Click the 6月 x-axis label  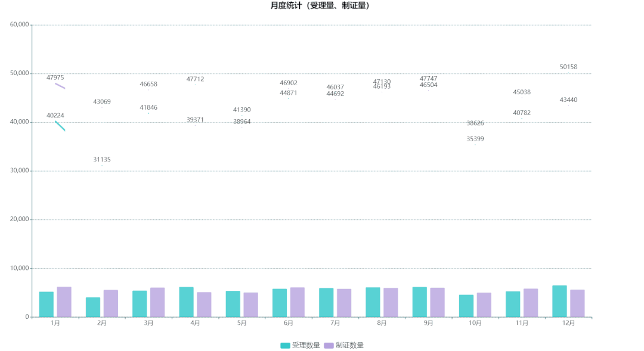click(289, 324)
